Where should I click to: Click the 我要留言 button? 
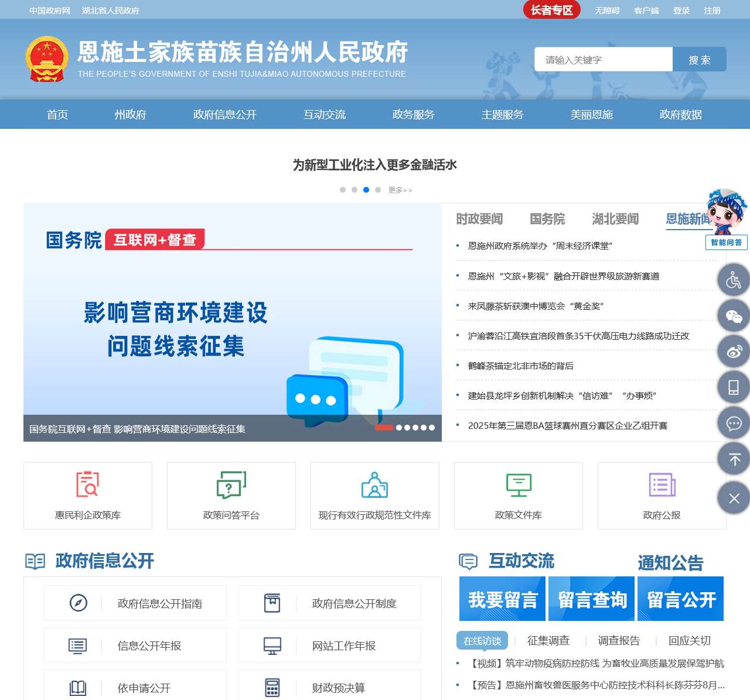(x=502, y=599)
